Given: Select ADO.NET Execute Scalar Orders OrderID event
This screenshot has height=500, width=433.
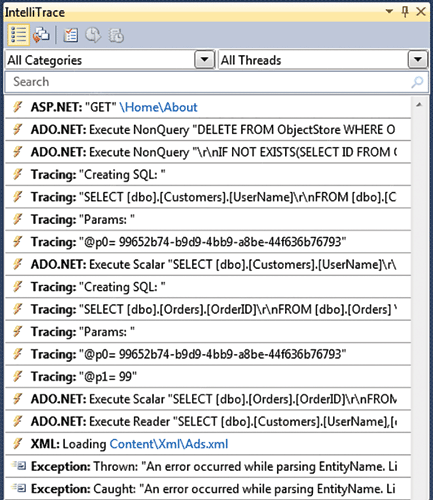Looking at the screenshot, I should click(x=208, y=399).
